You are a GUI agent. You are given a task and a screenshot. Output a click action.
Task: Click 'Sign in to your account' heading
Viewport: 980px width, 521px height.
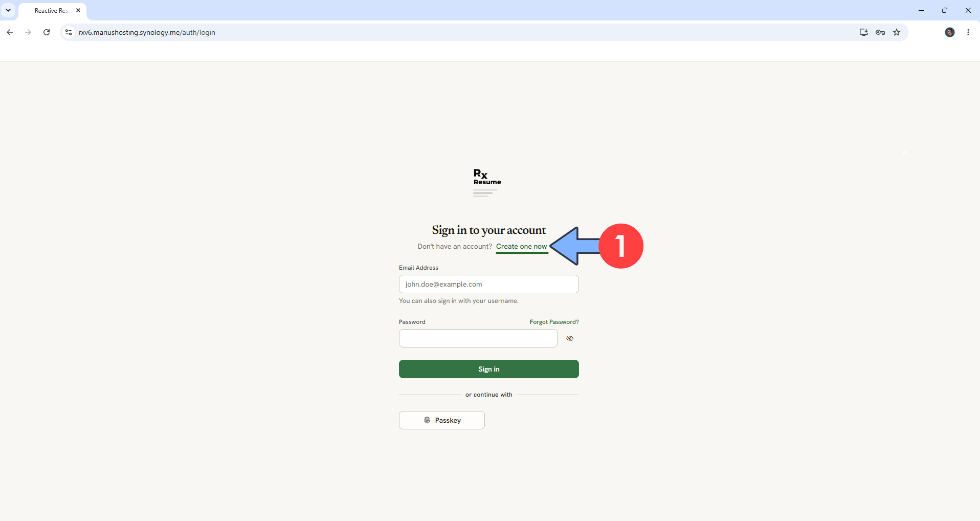(489, 230)
